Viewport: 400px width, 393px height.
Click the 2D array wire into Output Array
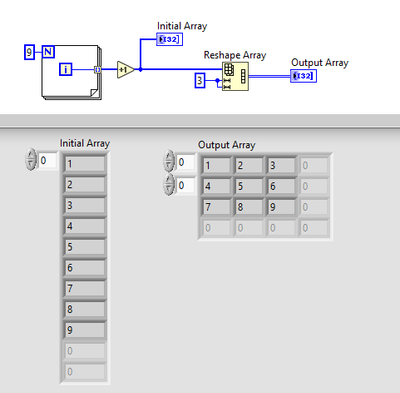(269, 76)
